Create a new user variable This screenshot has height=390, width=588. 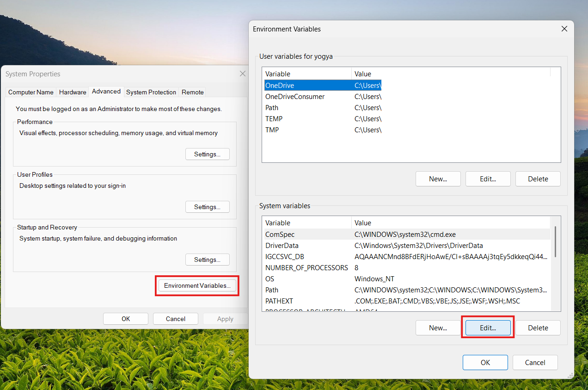[x=438, y=179]
